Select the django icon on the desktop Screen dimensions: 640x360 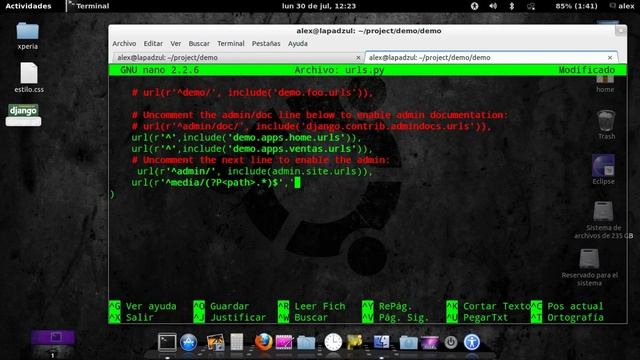click(23, 115)
